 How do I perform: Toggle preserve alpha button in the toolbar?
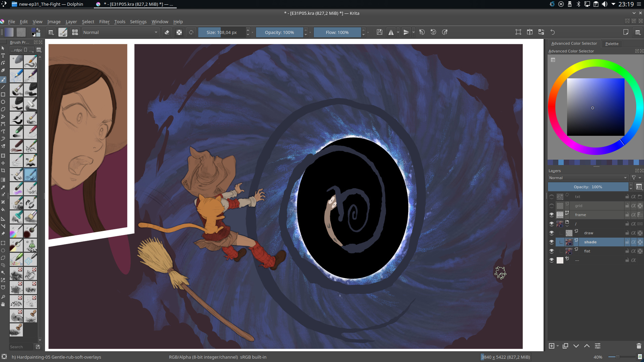tap(179, 32)
